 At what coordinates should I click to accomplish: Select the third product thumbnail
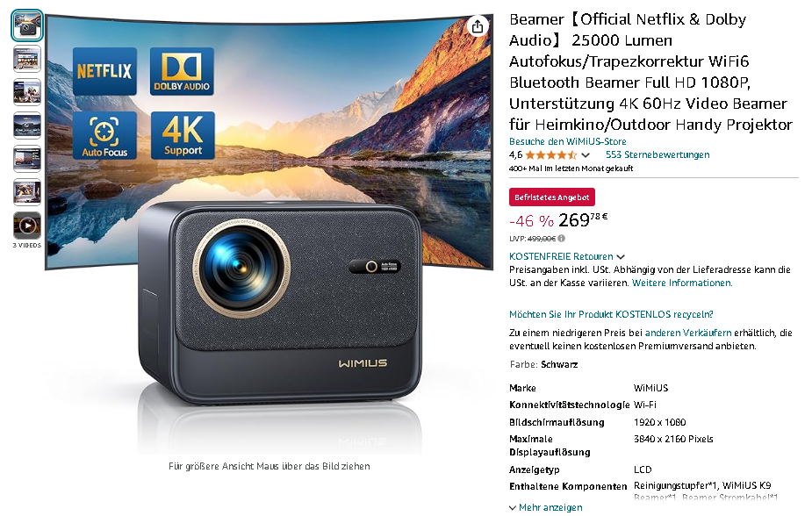pyautogui.click(x=27, y=92)
